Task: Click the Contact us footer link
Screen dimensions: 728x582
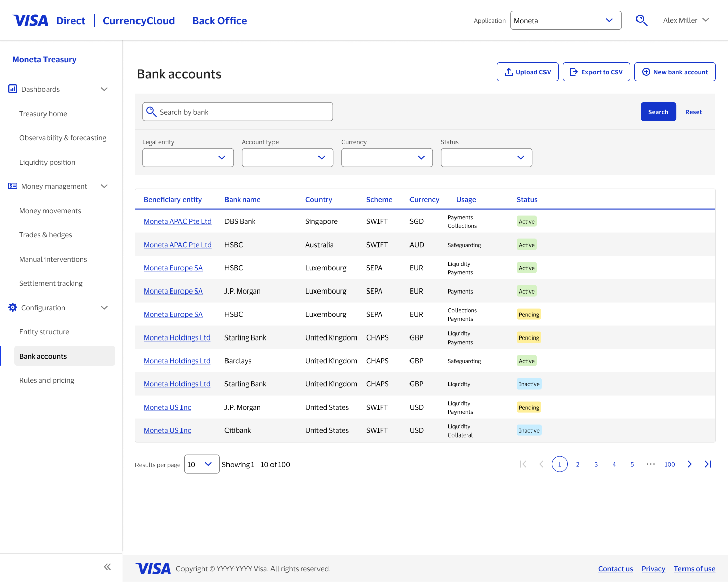Action: coord(615,569)
